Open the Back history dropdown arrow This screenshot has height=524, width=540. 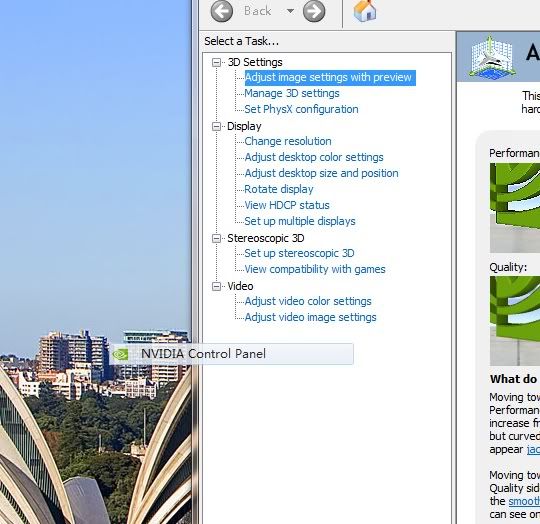(x=290, y=11)
